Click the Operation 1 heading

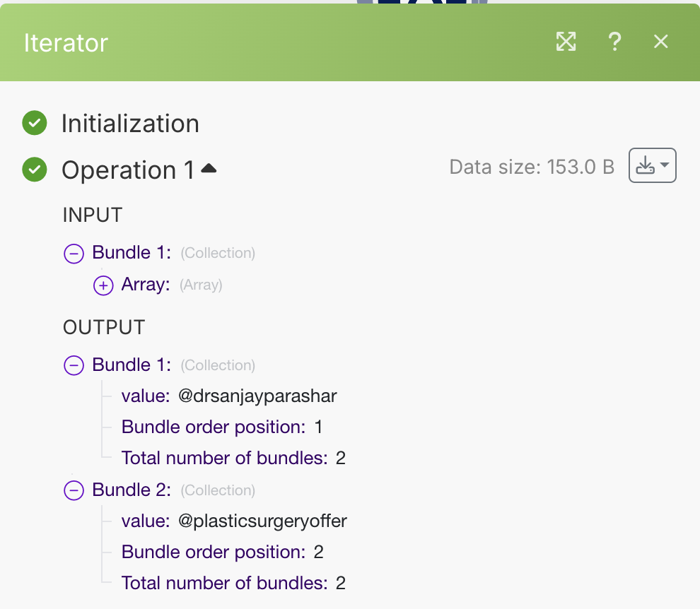click(128, 170)
